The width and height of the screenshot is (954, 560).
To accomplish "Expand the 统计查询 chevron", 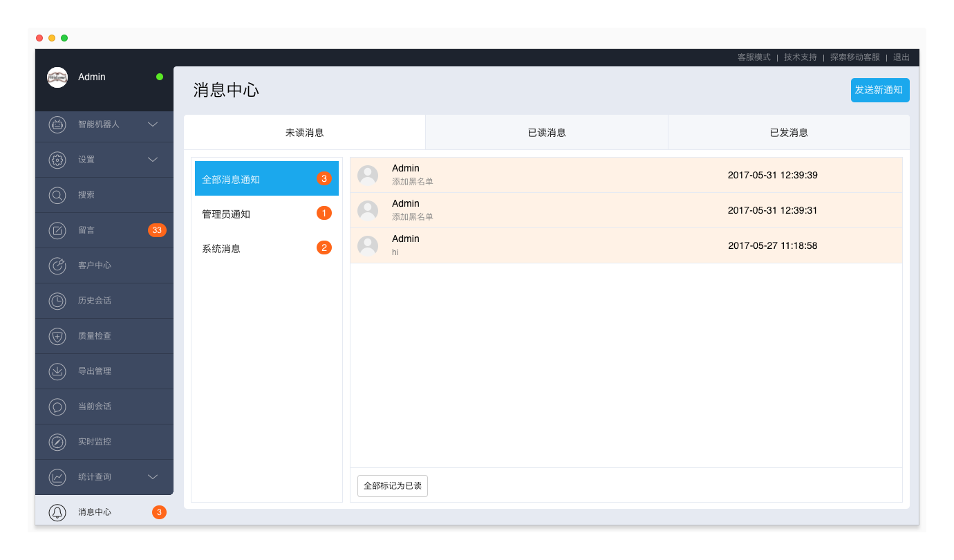I will tap(153, 477).
